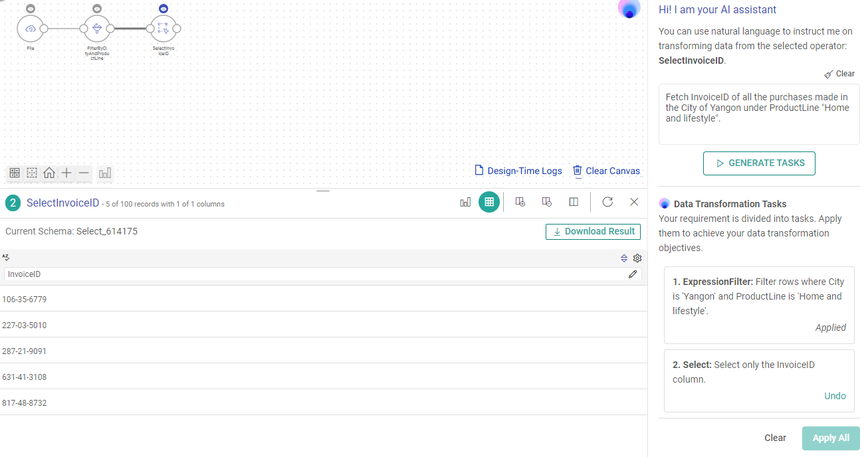
Task: Toggle the dashed-selection grid icon on canvas
Action: coord(32,173)
